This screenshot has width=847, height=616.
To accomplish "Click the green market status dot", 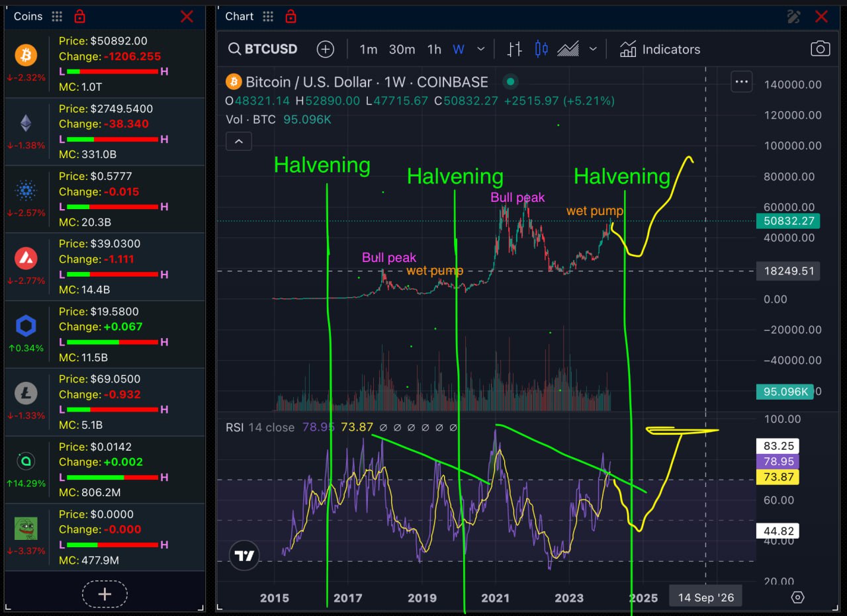I will (x=510, y=82).
